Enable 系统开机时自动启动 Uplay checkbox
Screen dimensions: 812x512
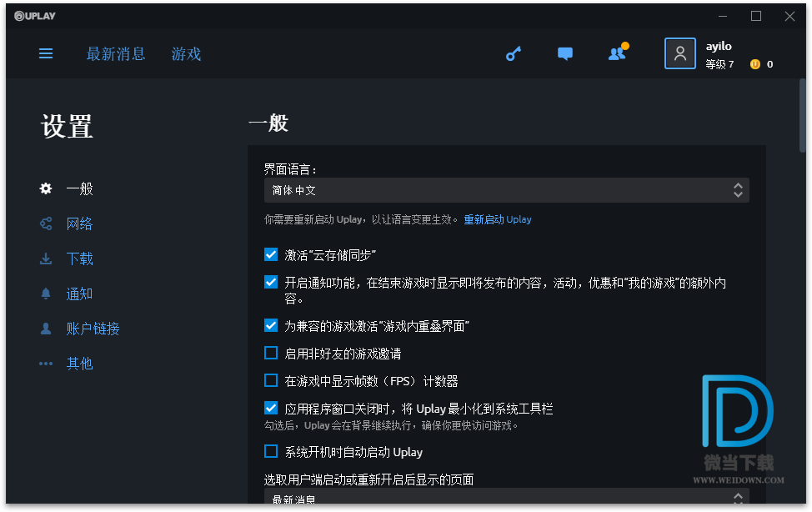coord(271,451)
